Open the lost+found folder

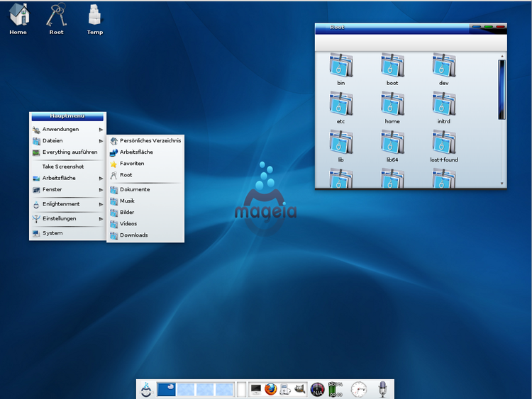[443, 142]
